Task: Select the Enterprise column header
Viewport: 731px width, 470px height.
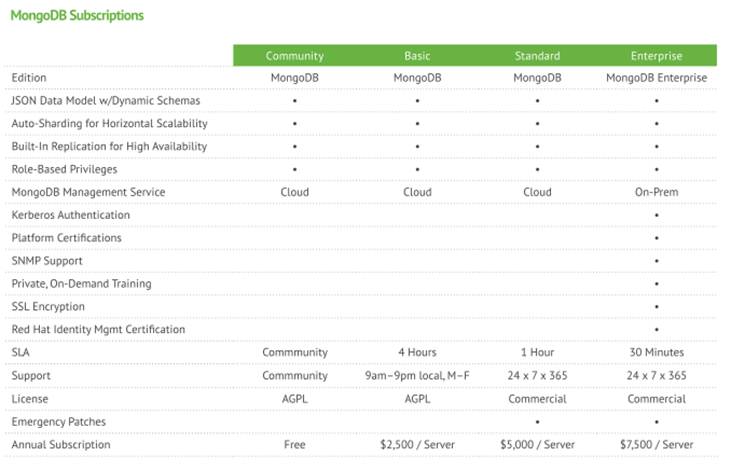Action: [656, 56]
